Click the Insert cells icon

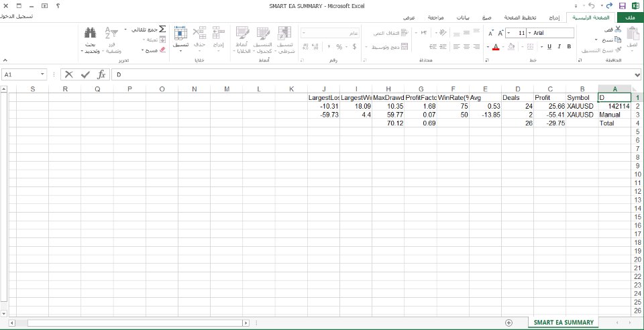pyautogui.click(x=218, y=33)
